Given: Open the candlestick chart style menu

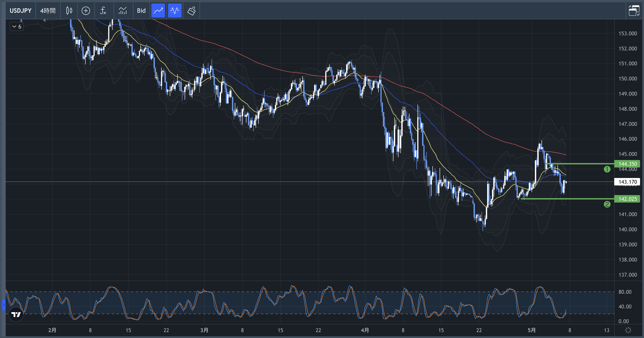Looking at the screenshot, I should click(69, 11).
